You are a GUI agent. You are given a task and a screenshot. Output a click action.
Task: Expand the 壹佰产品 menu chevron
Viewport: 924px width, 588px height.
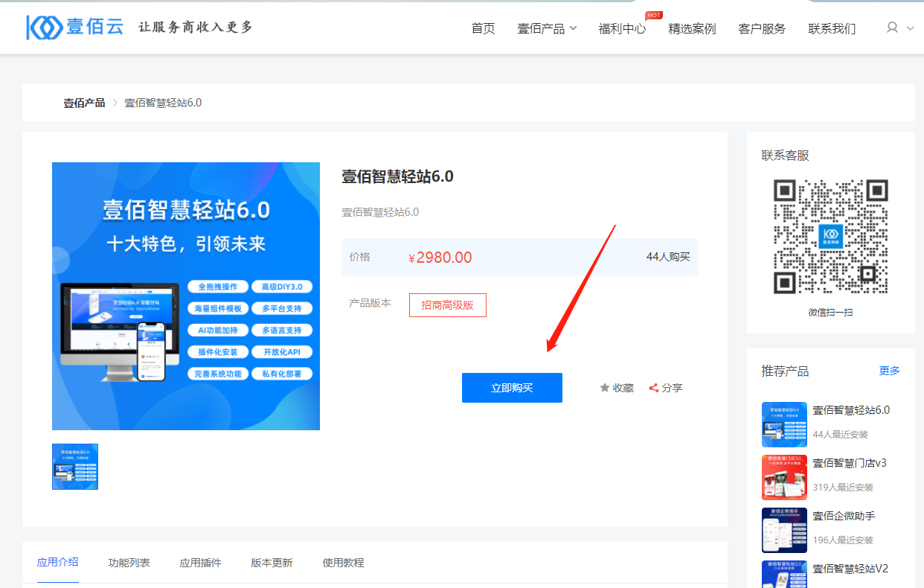tap(573, 29)
